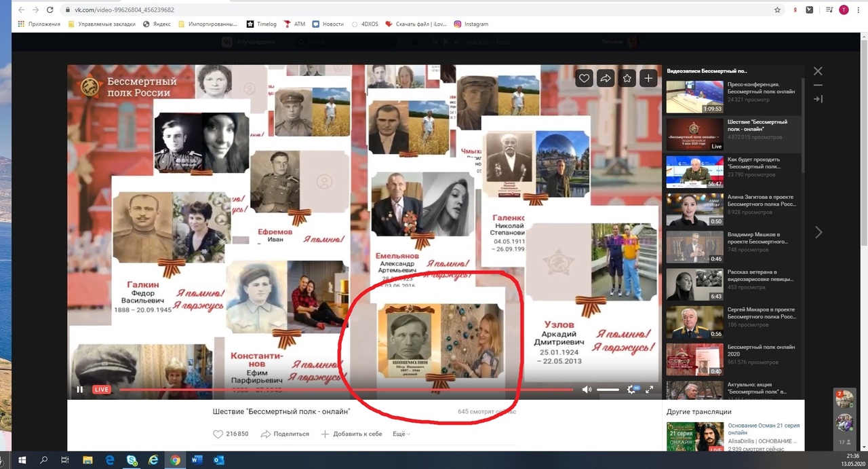Open Основание Осман 21 серия broadcast
The height and width of the screenshot is (469, 868).
[764, 429]
